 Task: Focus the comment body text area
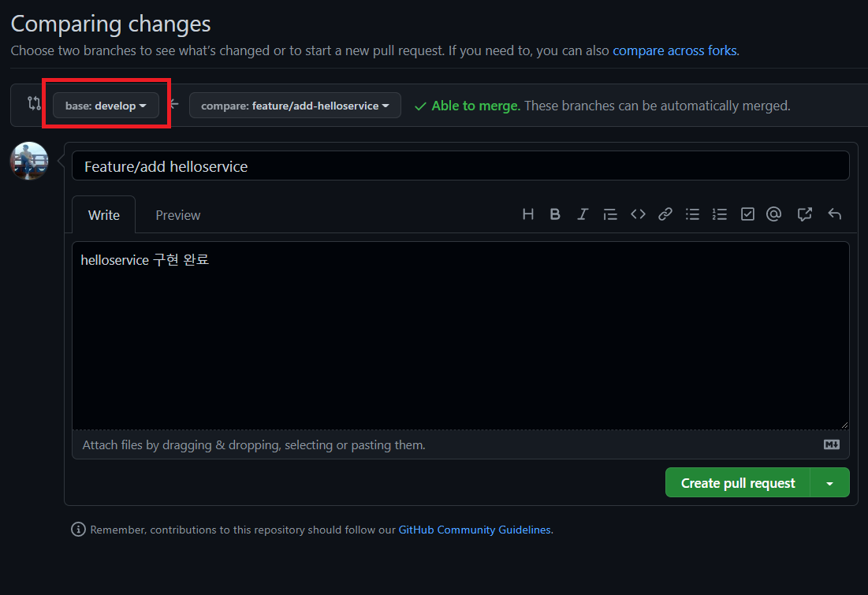coord(460,336)
